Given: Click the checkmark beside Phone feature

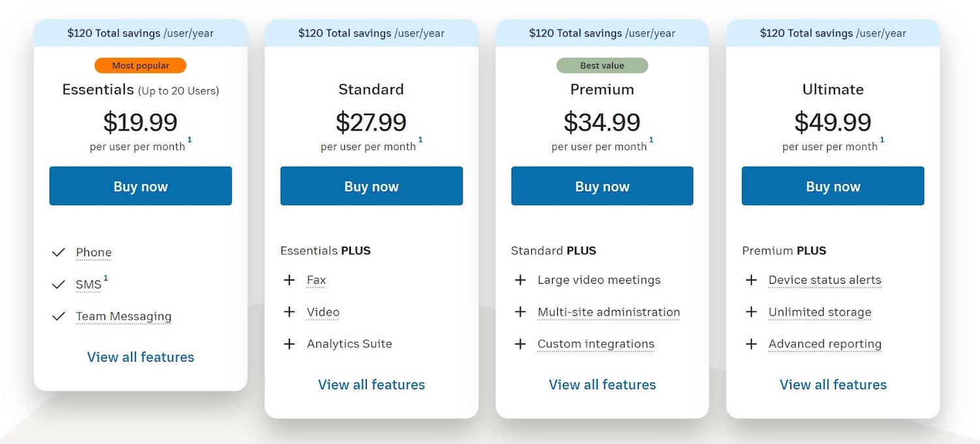Looking at the screenshot, I should click(59, 252).
